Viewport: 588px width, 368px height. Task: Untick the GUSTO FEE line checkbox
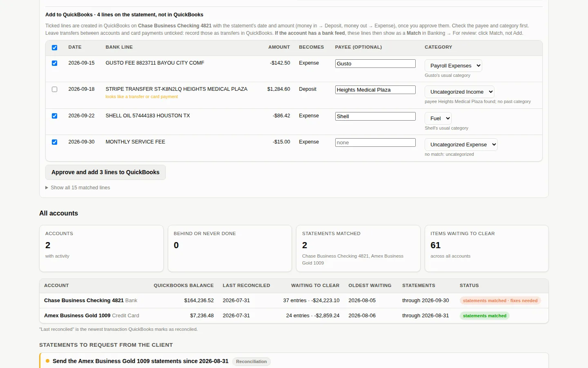pyautogui.click(x=54, y=63)
